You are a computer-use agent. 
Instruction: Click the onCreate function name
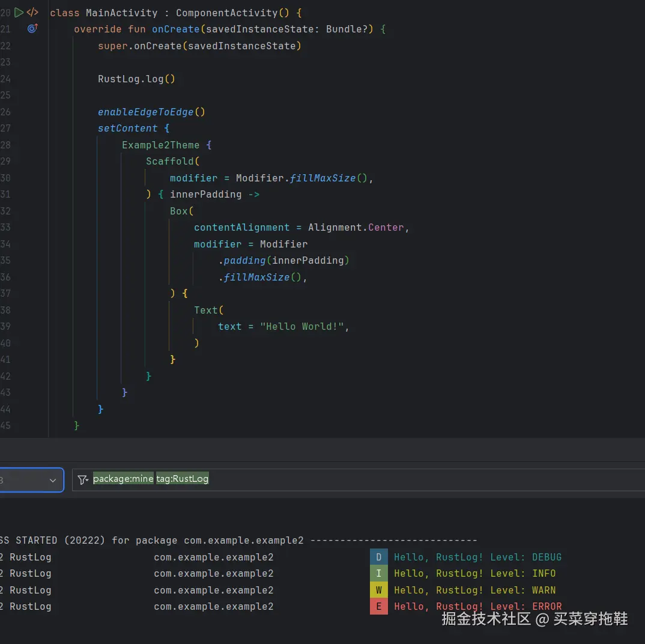[x=175, y=29]
